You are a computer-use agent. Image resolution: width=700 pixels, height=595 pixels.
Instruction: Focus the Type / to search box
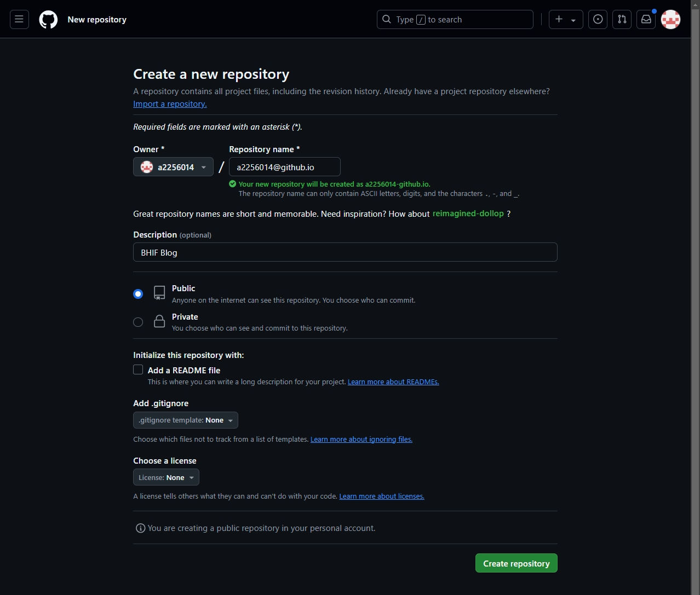455,19
